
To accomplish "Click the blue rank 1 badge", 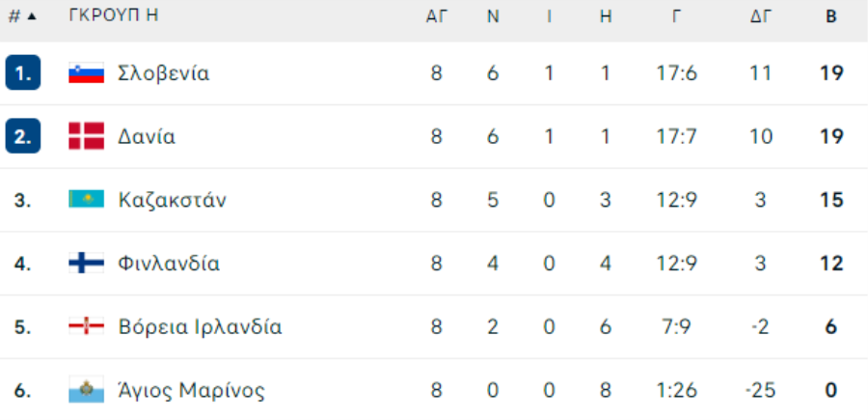I will pyautogui.click(x=23, y=72).
